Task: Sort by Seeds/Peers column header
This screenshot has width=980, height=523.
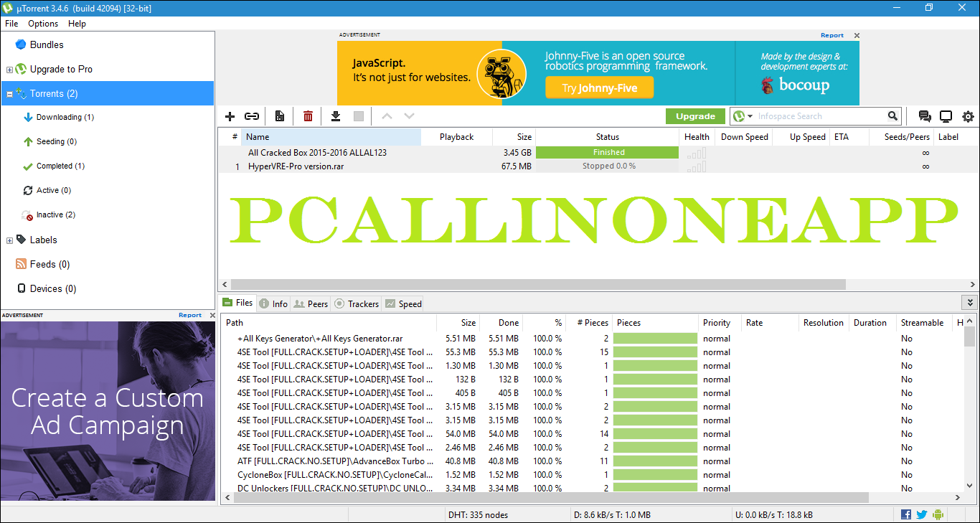Action: coord(901,136)
